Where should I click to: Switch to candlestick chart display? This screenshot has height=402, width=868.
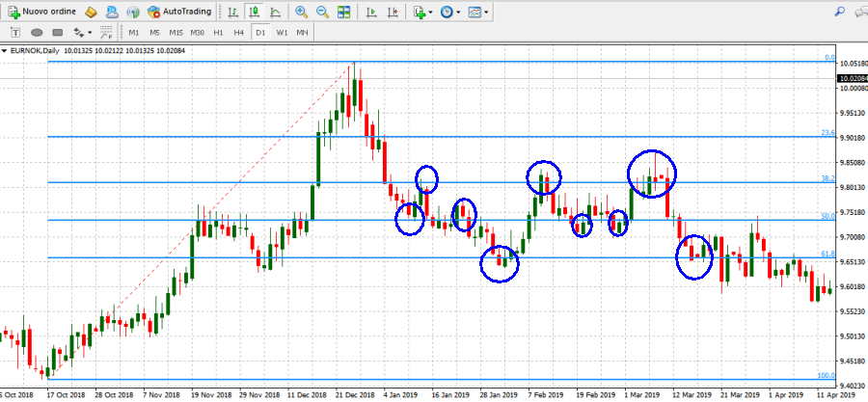coord(255,12)
